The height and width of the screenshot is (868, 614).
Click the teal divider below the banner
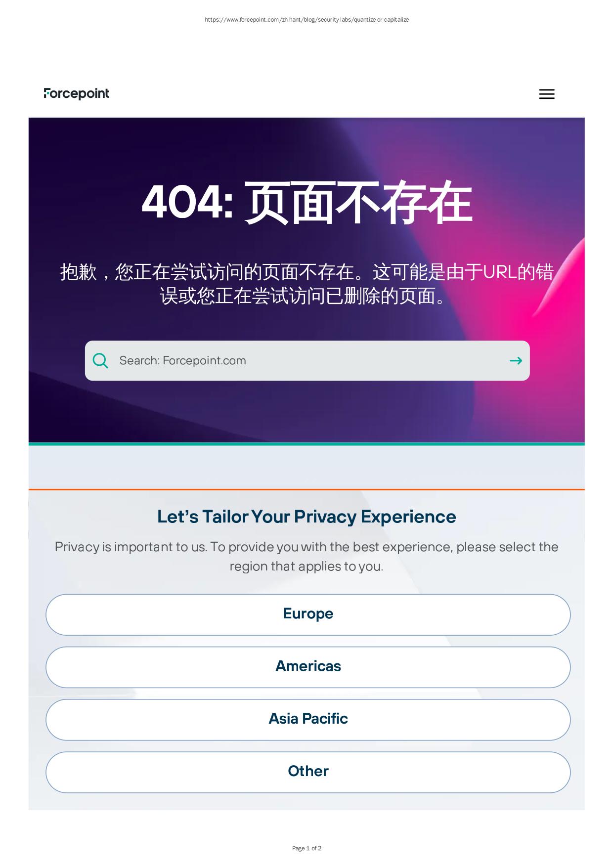tap(307, 444)
